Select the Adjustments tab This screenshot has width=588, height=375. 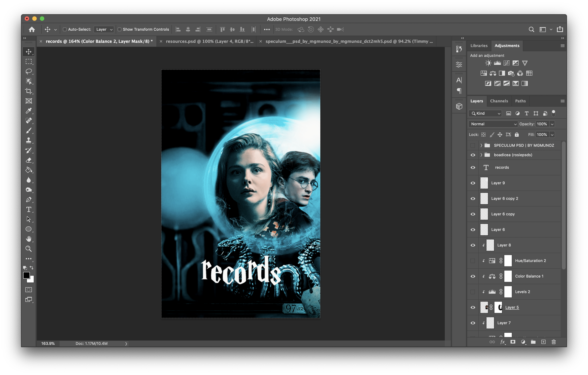(507, 46)
